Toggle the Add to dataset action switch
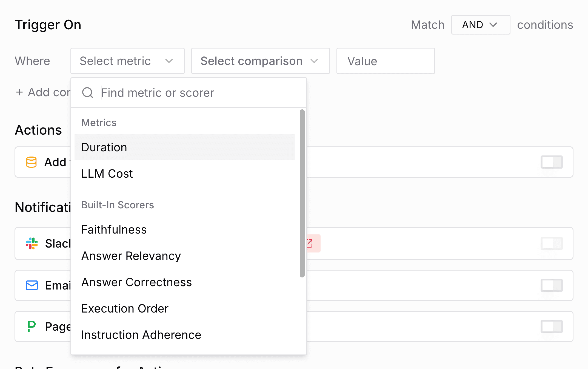The image size is (588, 369). pyautogui.click(x=551, y=162)
